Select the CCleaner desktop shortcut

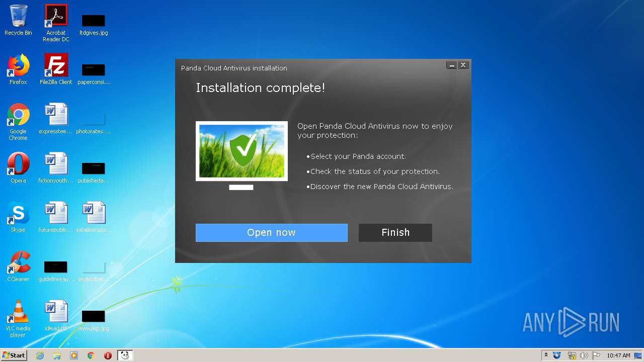coord(18,266)
